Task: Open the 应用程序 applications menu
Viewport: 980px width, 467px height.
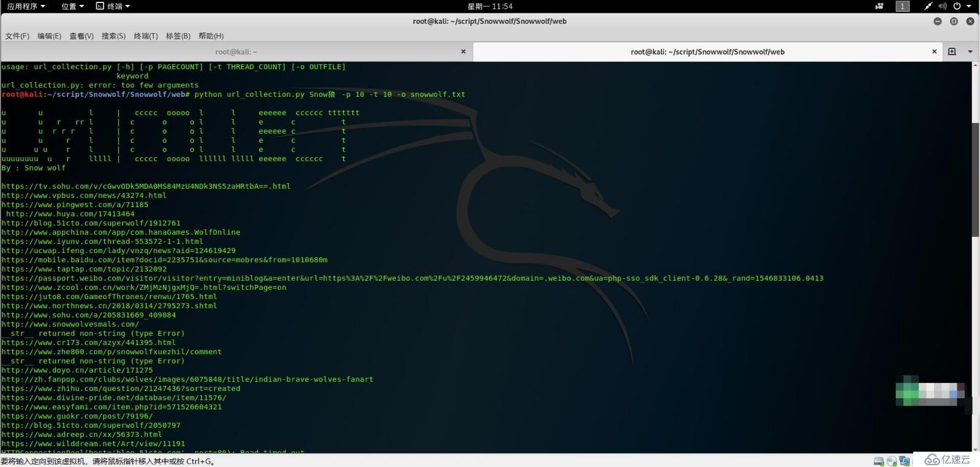Action: click(x=26, y=6)
